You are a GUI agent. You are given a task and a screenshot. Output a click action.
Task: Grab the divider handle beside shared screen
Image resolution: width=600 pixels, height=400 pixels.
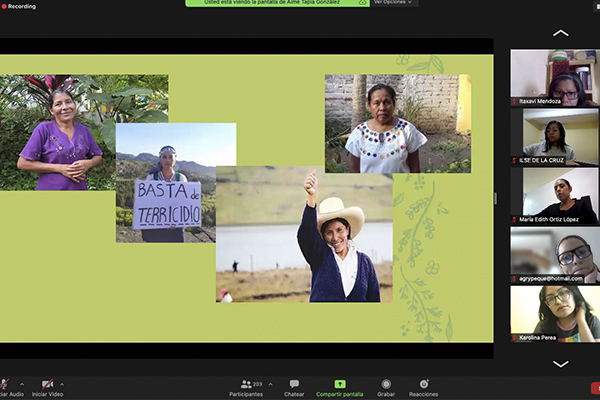point(495,198)
